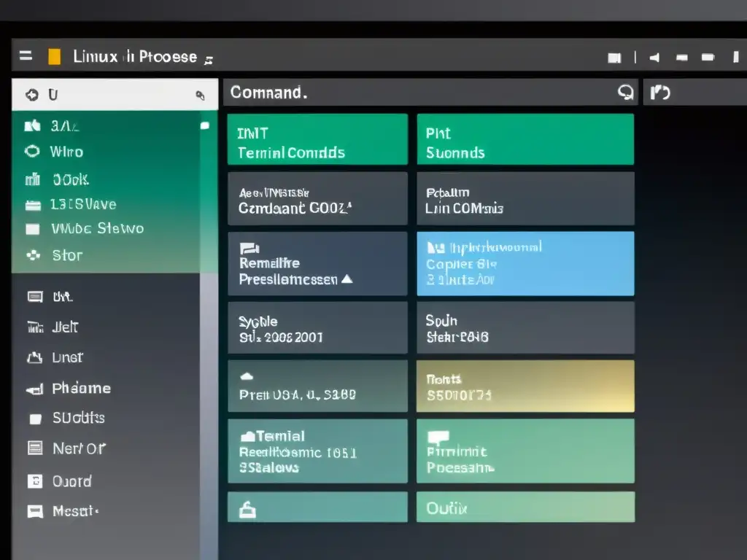
Task: Select the Who entry icon in sidebar
Action: click(x=34, y=152)
